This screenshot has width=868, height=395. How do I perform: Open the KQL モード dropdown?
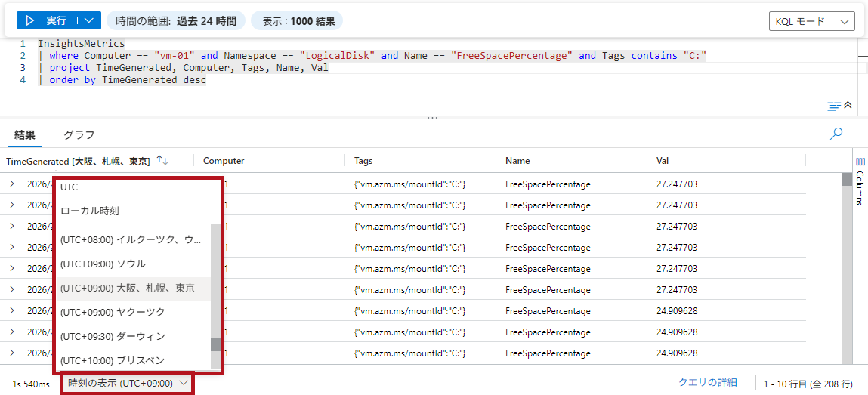click(811, 22)
